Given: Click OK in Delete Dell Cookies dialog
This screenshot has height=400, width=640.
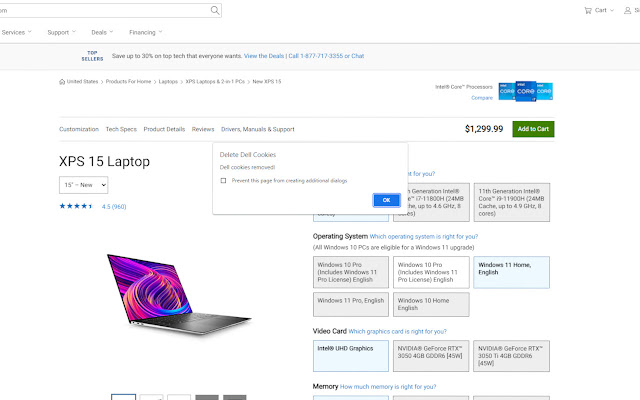Looking at the screenshot, I should 387,200.
